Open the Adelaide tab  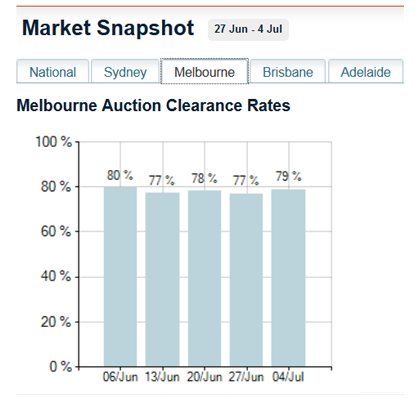[x=366, y=72]
